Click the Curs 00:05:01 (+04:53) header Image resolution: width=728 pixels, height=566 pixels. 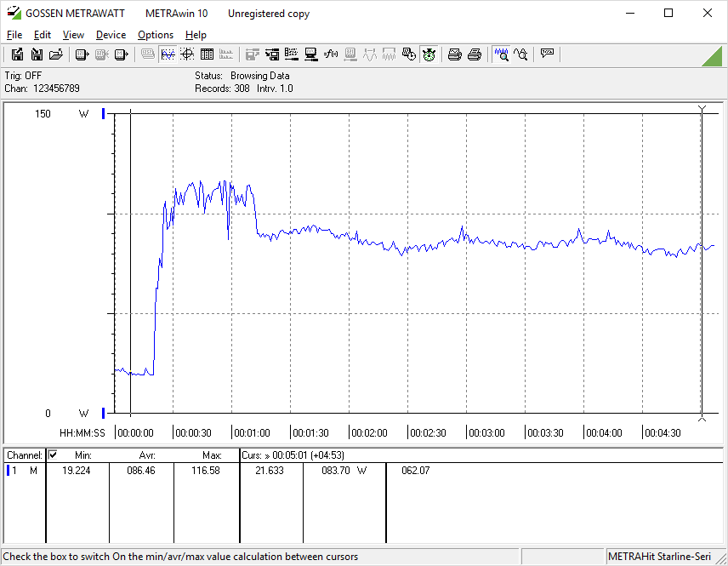coord(293,455)
